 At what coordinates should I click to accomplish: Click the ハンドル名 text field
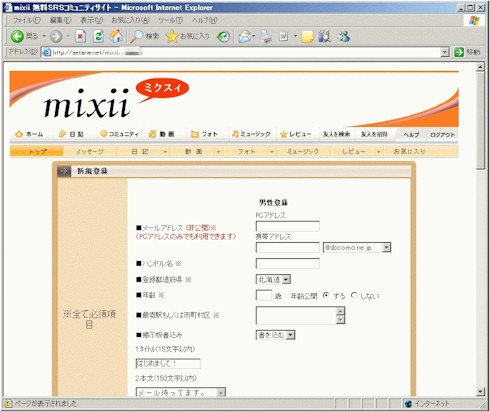pyautogui.click(x=288, y=263)
